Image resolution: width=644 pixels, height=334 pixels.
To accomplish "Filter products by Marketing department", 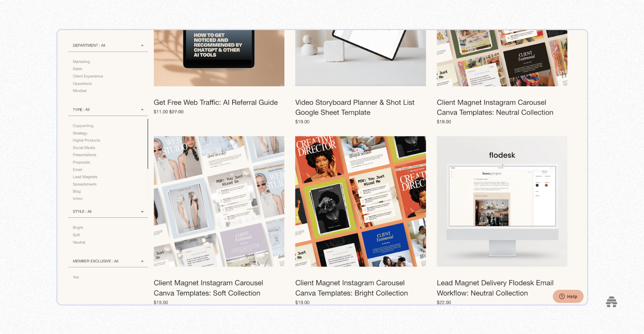I will pos(81,61).
